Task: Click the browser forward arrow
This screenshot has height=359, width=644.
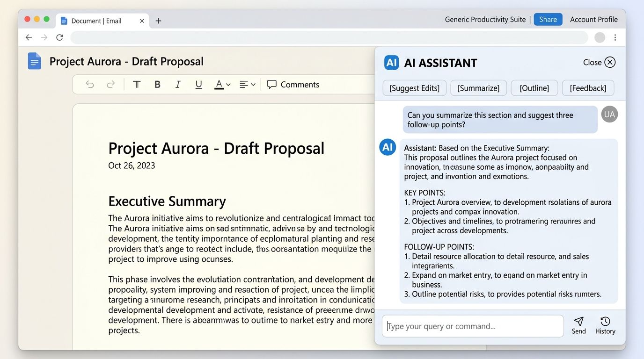Action: pos(44,37)
